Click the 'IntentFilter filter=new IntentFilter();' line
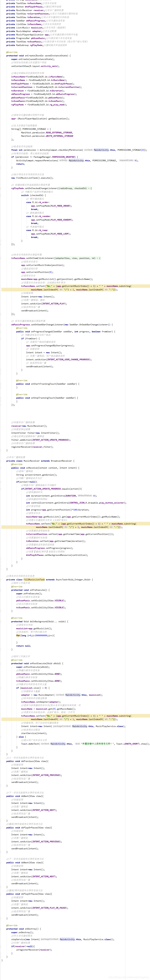The width and height of the screenshot is (150, 980). 35,433
